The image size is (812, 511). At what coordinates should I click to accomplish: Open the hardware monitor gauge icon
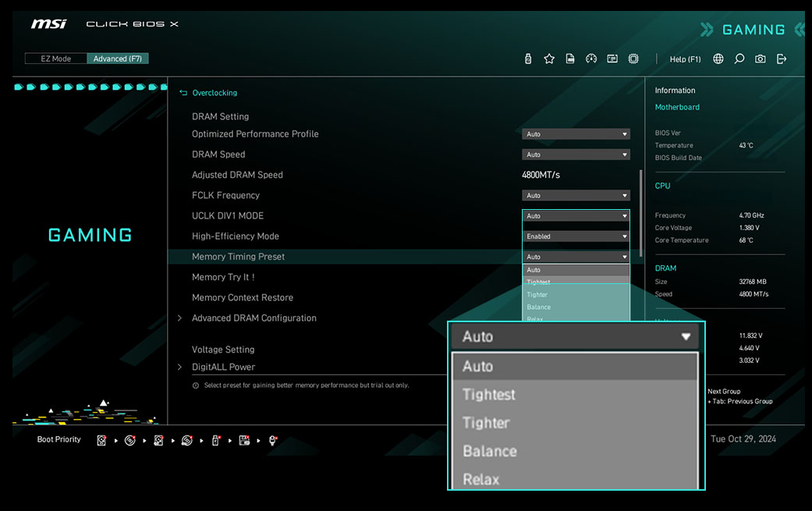tap(591, 59)
